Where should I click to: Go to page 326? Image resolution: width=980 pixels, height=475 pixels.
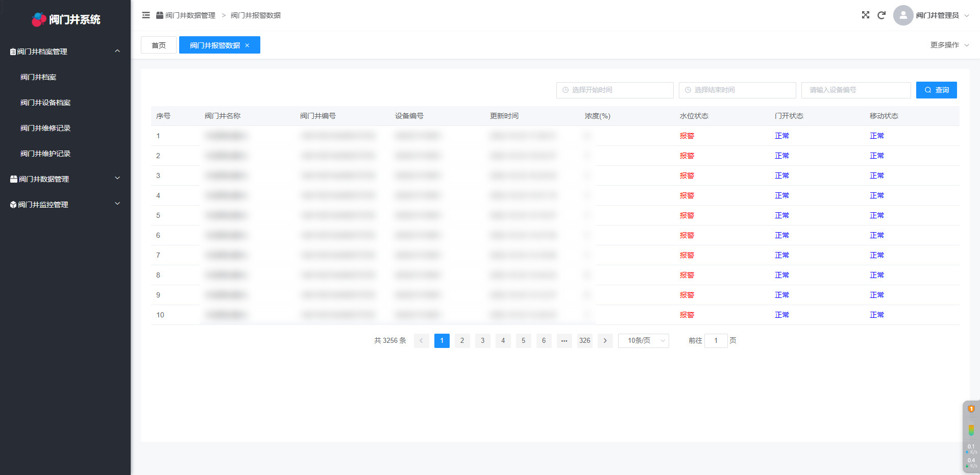click(x=584, y=341)
